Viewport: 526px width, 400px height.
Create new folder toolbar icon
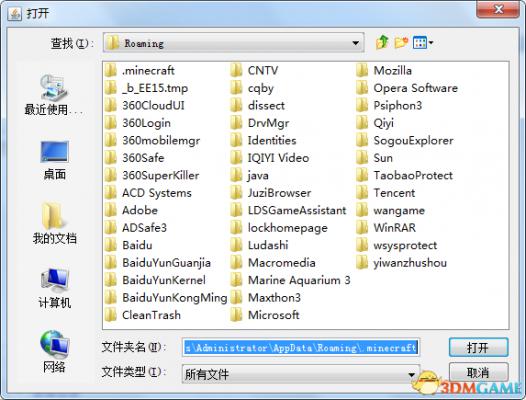(x=401, y=43)
